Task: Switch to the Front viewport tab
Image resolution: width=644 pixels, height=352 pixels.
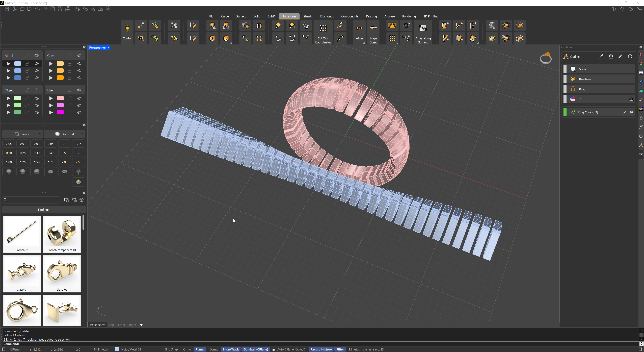Action: (x=121, y=325)
